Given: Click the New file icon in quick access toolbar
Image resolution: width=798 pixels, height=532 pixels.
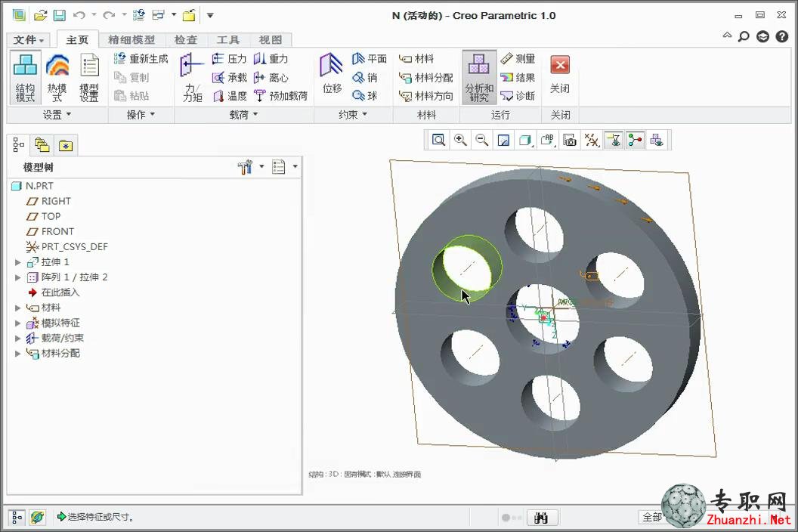Looking at the screenshot, I should point(19,15).
